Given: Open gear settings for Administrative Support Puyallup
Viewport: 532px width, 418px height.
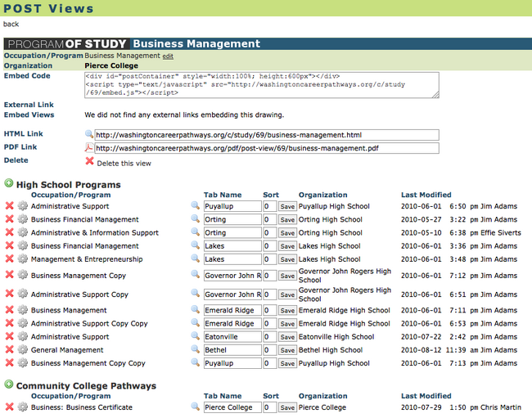Looking at the screenshot, I should (23, 206).
